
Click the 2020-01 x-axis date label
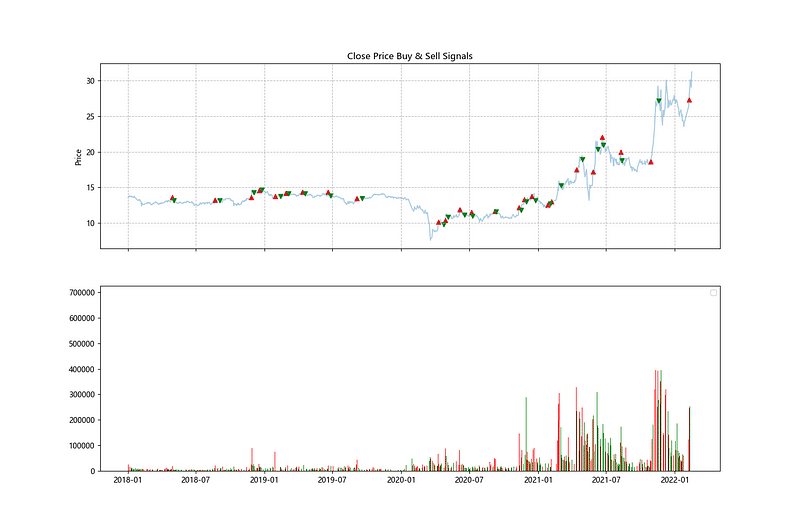click(x=401, y=481)
